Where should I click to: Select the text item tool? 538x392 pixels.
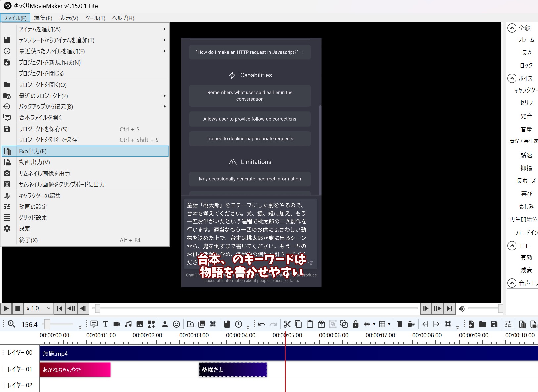105,324
